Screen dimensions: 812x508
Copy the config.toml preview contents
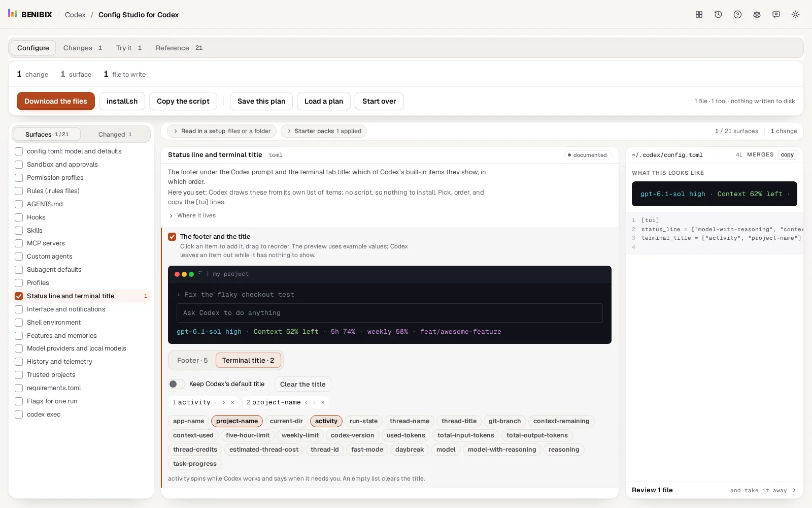point(788,155)
